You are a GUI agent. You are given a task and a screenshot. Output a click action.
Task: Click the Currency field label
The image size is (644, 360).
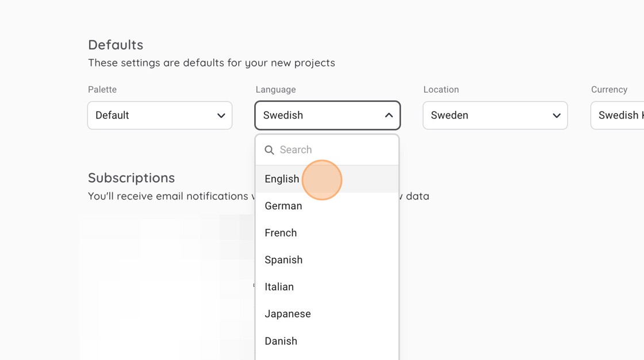coord(609,90)
